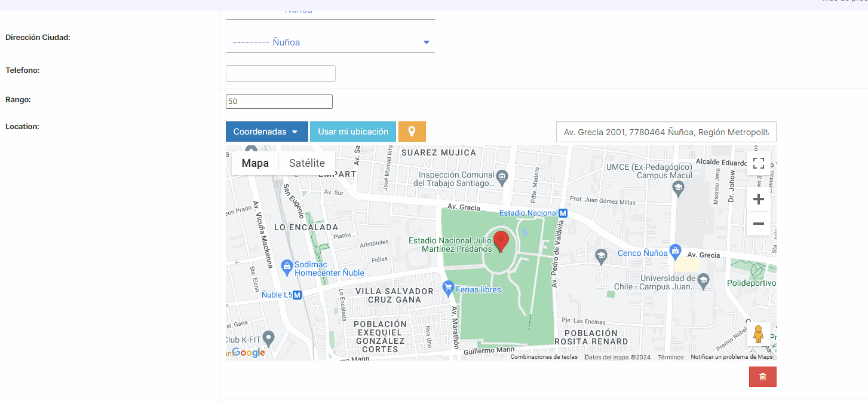Viewport: 868px width, 403px height.
Task: Select the Mapa view tab
Action: coord(255,163)
